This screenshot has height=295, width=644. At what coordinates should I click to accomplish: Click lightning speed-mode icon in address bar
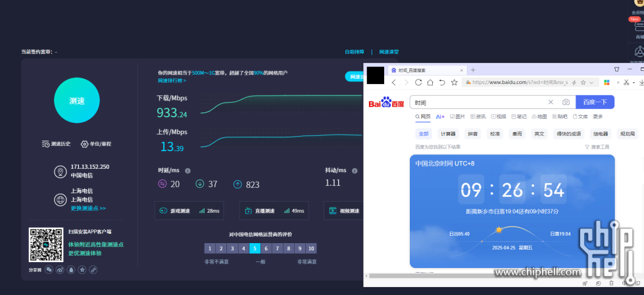pyautogui.click(x=574, y=83)
